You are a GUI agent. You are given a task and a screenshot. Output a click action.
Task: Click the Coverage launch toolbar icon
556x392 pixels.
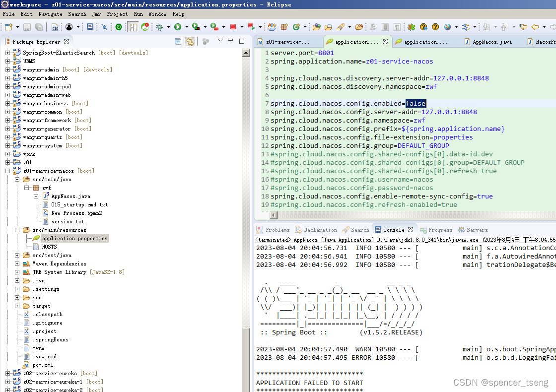coord(195,26)
